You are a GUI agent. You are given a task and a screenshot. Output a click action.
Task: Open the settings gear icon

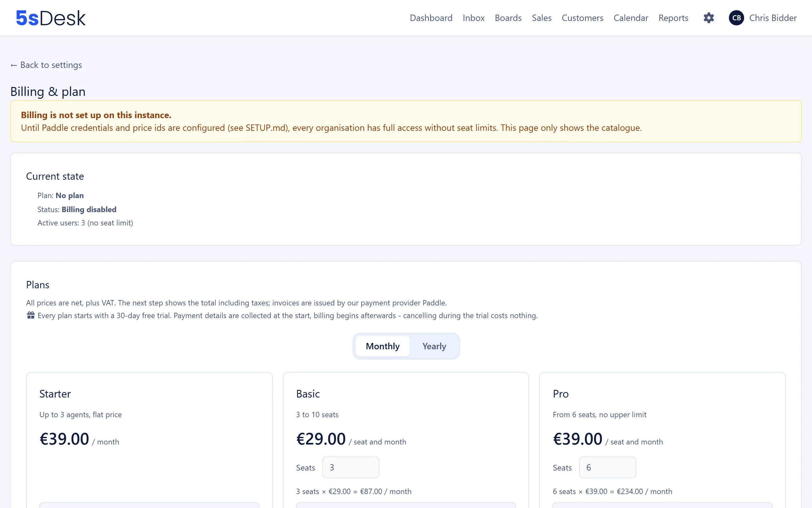click(x=709, y=18)
